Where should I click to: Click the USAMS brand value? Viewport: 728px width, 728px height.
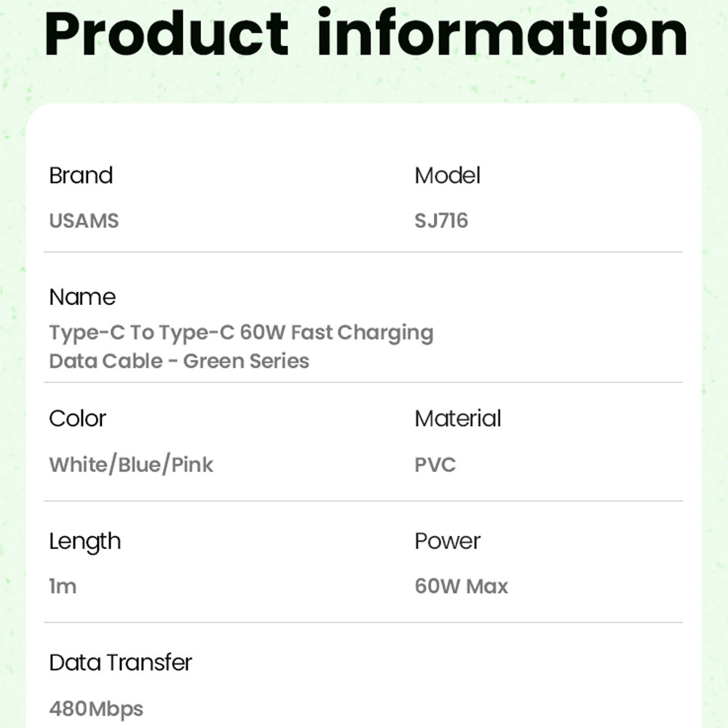point(84,221)
